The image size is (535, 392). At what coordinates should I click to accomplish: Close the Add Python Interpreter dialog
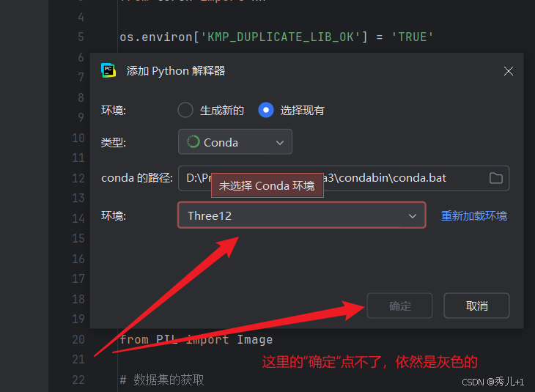pyautogui.click(x=509, y=71)
